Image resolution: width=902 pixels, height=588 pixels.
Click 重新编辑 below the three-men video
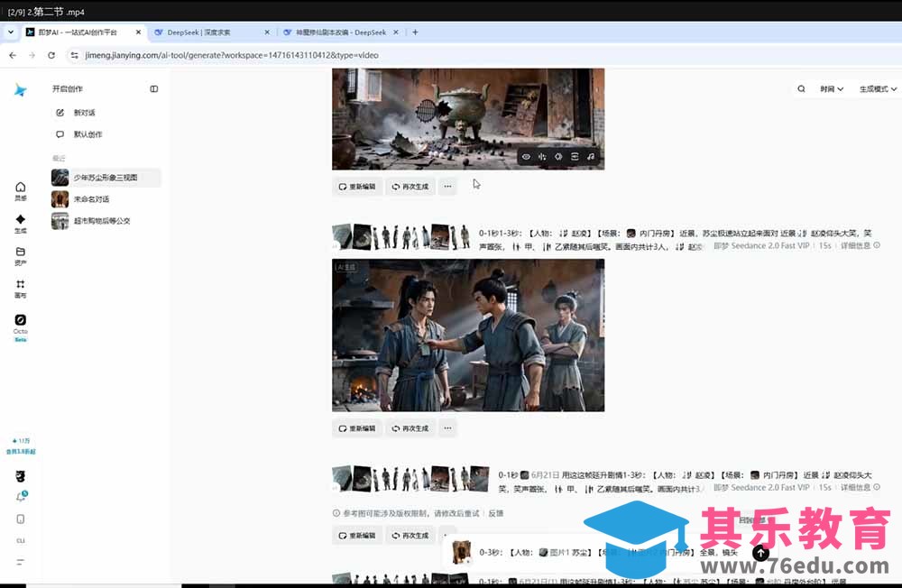[x=356, y=428]
